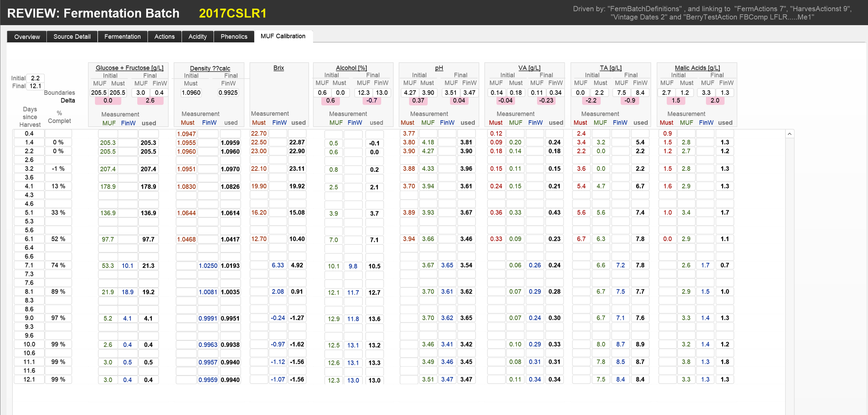This screenshot has width=868, height=415.
Task: Click the Alcohol final FinW boundary 13.0
Action: pos(382,93)
